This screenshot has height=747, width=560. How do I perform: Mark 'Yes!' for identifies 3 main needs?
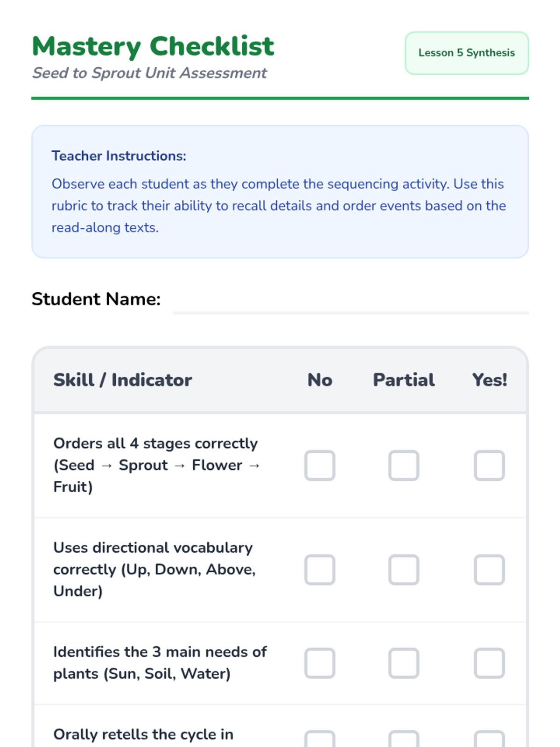click(x=489, y=663)
